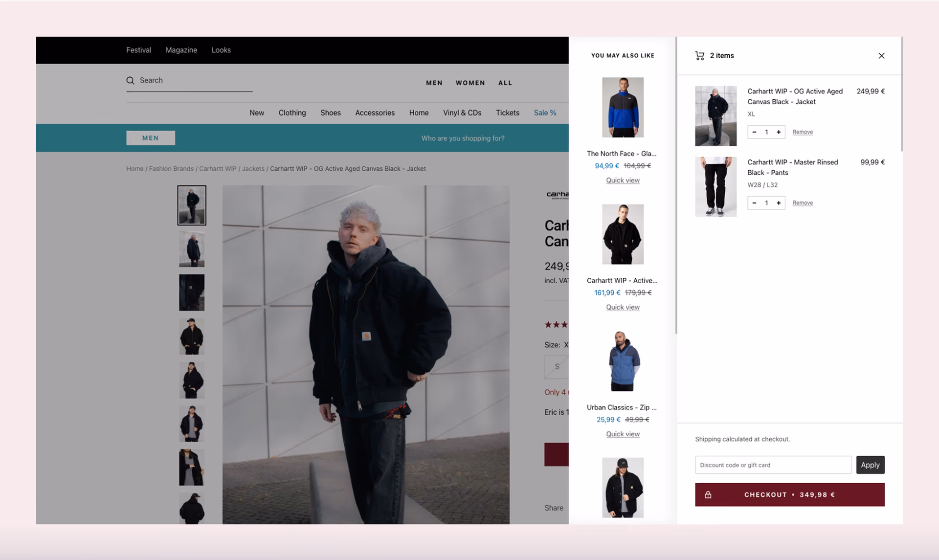Select the fifth product gallery thumbnail
939x560 pixels.
pos(192,380)
